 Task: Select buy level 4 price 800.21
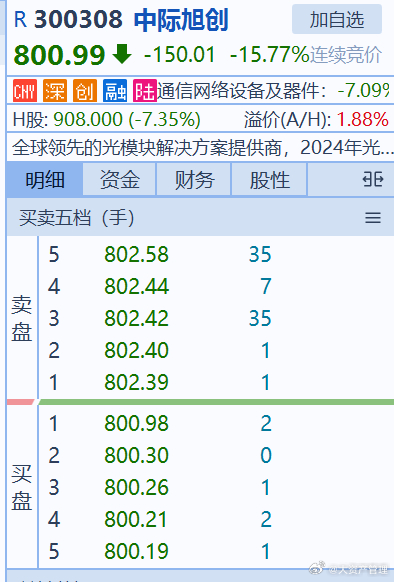click(x=136, y=519)
